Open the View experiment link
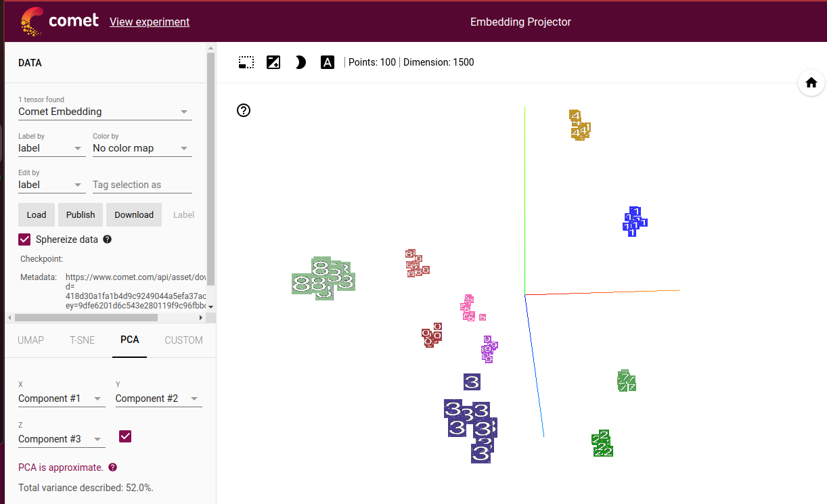Viewport: 827px width, 504px height. [149, 22]
